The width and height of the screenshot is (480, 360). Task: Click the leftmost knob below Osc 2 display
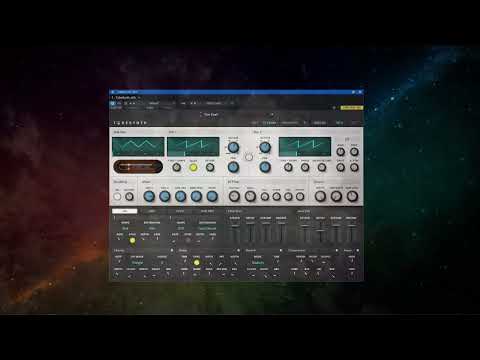[288, 167]
